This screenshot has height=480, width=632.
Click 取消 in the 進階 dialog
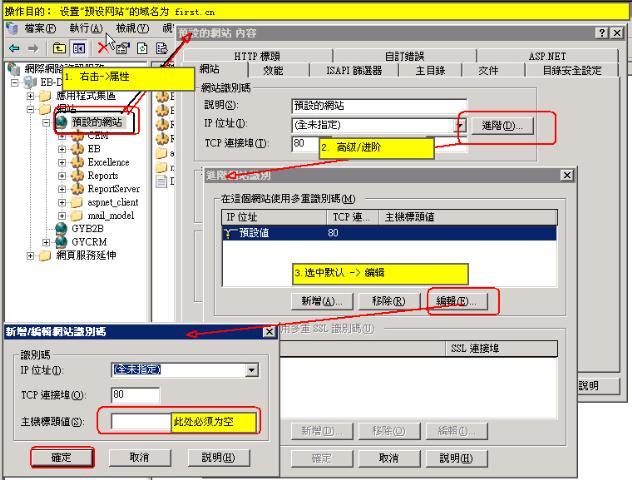click(389, 458)
